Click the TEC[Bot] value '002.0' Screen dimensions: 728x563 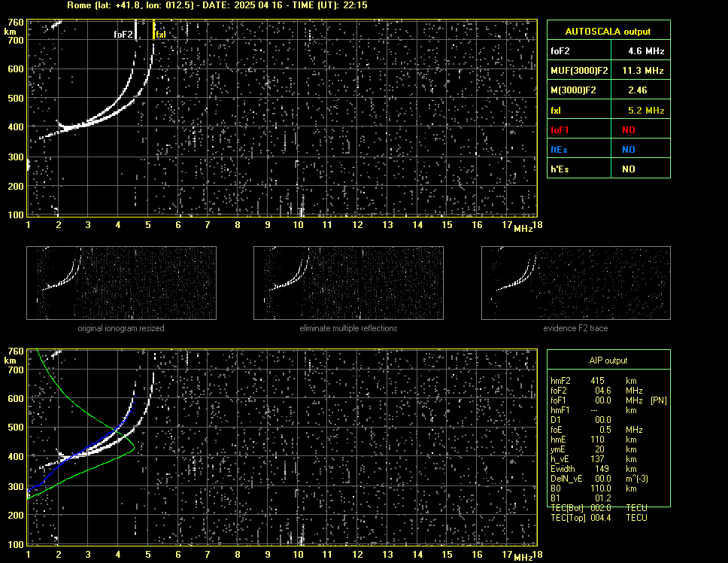(x=601, y=508)
